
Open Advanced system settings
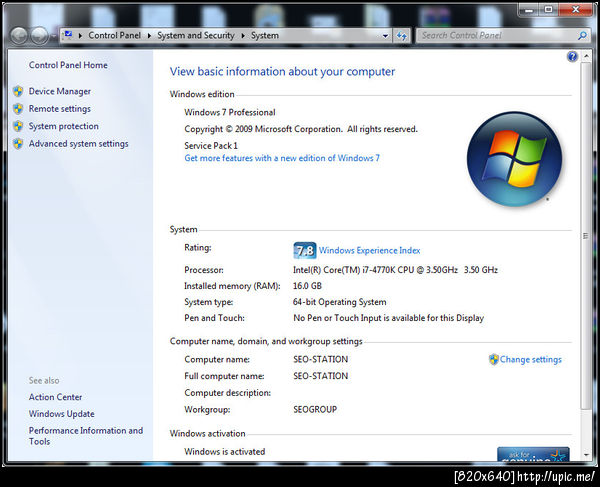pyautogui.click(x=78, y=144)
